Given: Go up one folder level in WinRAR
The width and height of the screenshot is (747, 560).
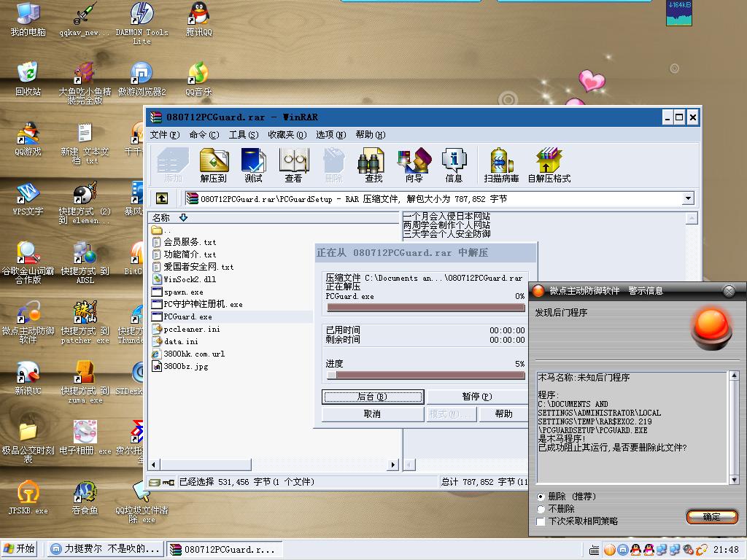Looking at the screenshot, I should pos(162,198).
